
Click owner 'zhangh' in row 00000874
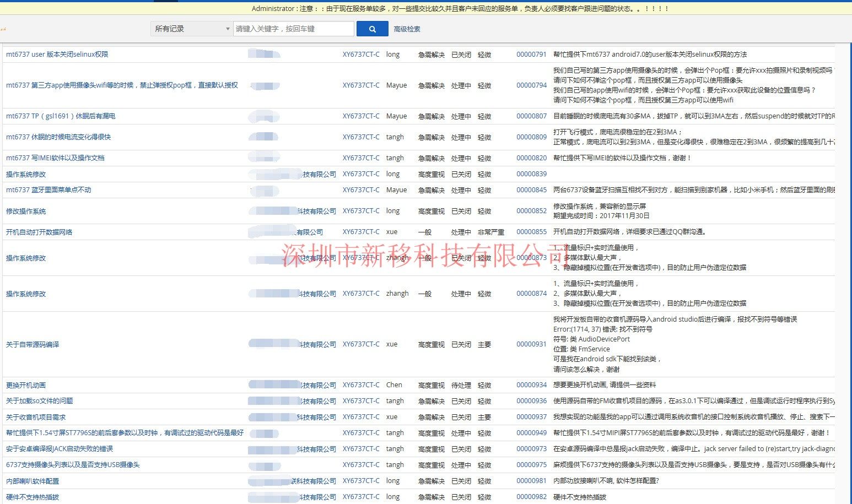tap(397, 294)
